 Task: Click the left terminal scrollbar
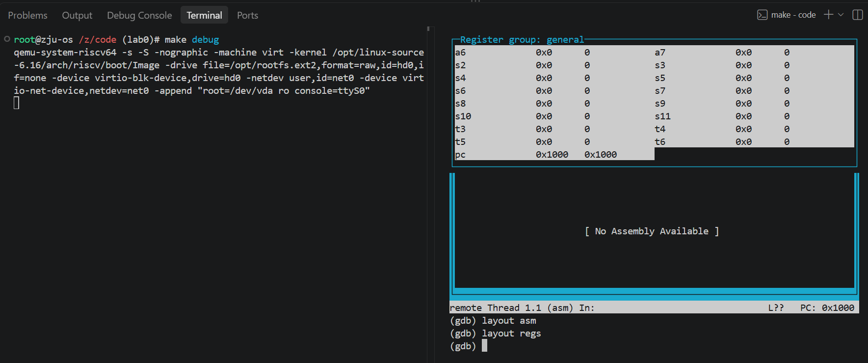[x=428, y=29]
